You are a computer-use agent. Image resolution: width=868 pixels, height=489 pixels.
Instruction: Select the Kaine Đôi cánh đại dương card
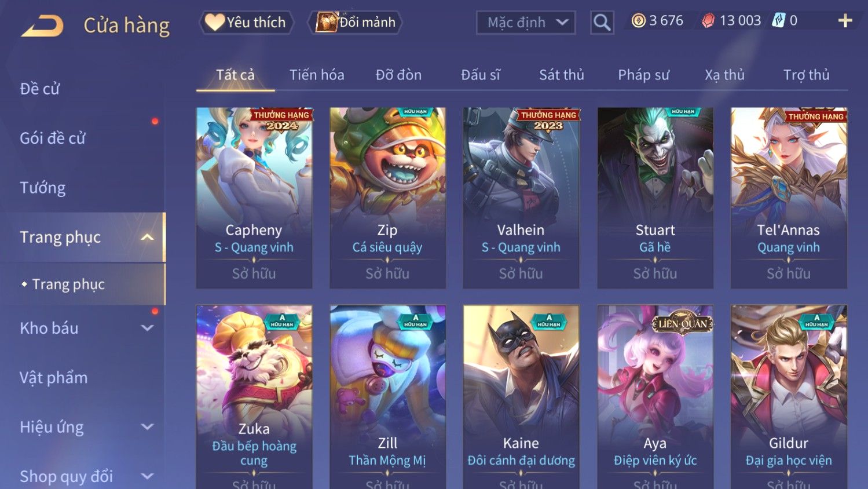point(521,397)
